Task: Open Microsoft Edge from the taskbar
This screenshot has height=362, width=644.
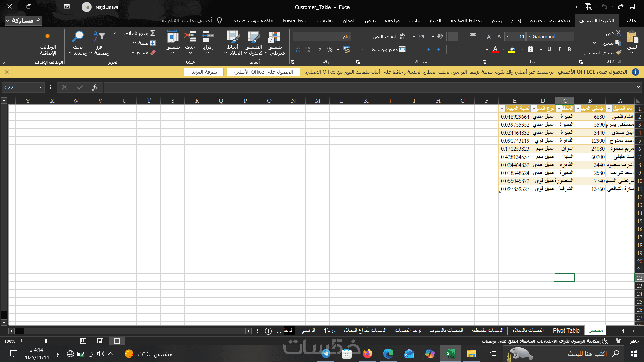Action: [x=388, y=354]
